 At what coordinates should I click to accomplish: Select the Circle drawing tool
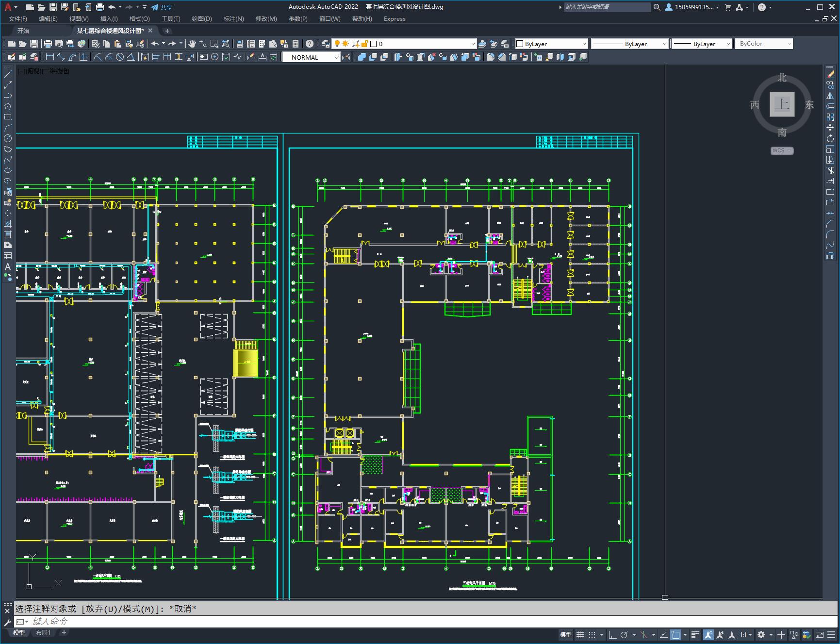point(8,138)
